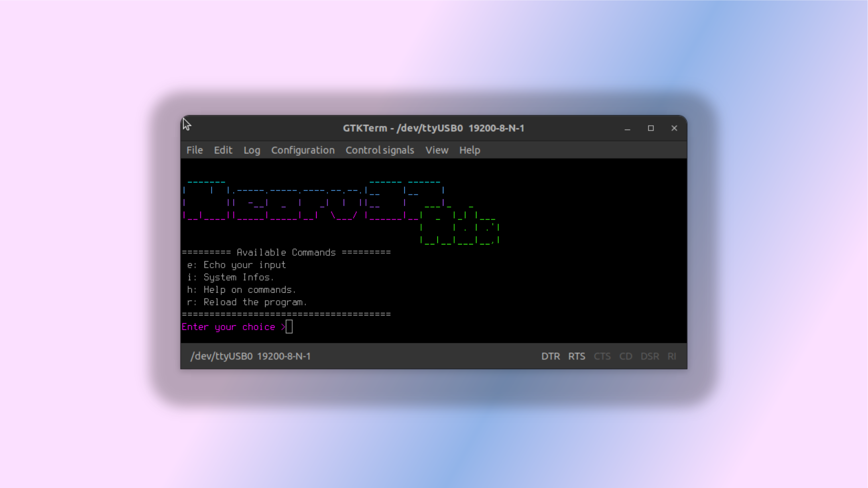Open the Help menu
Viewport: 868px width, 488px height.
pyautogui.click(x=469, y=150)
